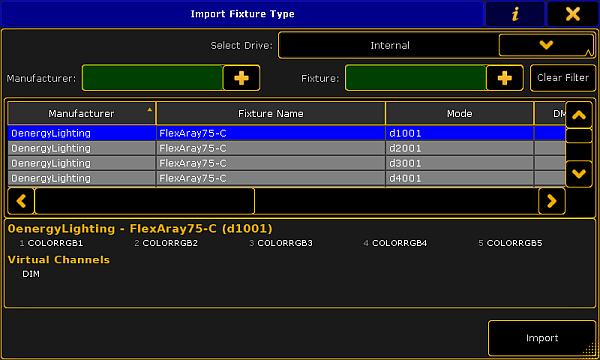The height and width of the screenshot is (360, 600).
Task: Click the scroll left arrow below the table
Action: pos(21,201)
